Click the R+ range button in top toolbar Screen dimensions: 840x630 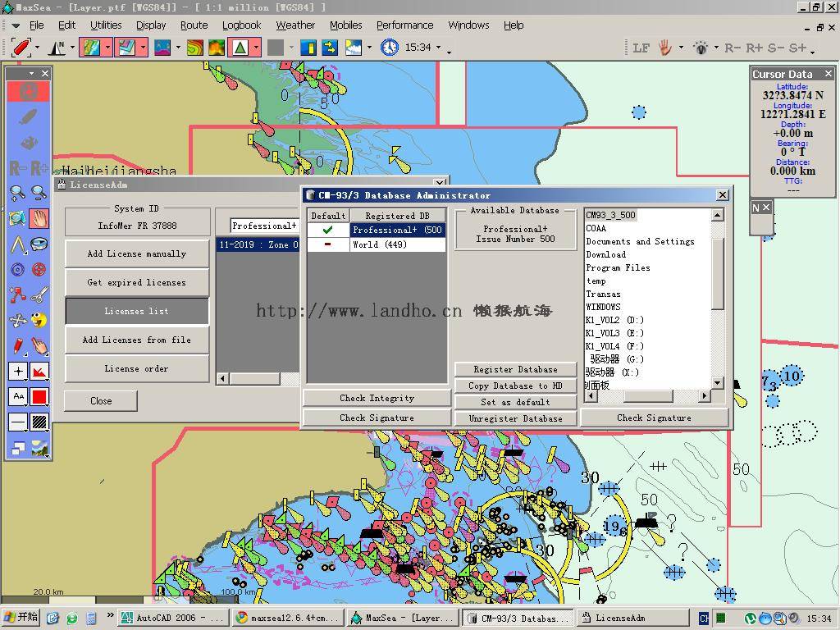tap(755, 48)
